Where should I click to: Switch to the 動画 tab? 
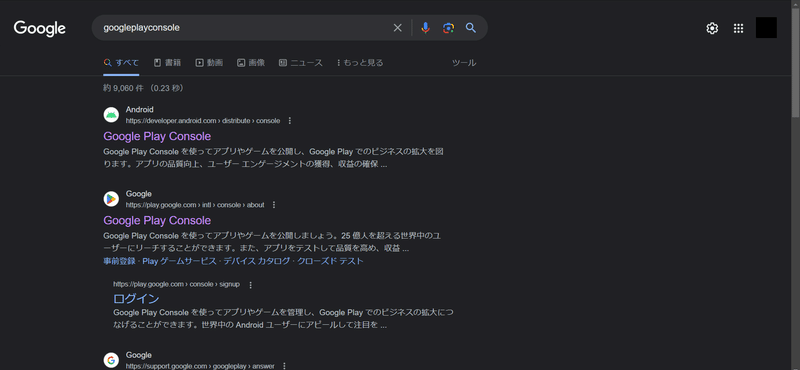tap(209, 63)
